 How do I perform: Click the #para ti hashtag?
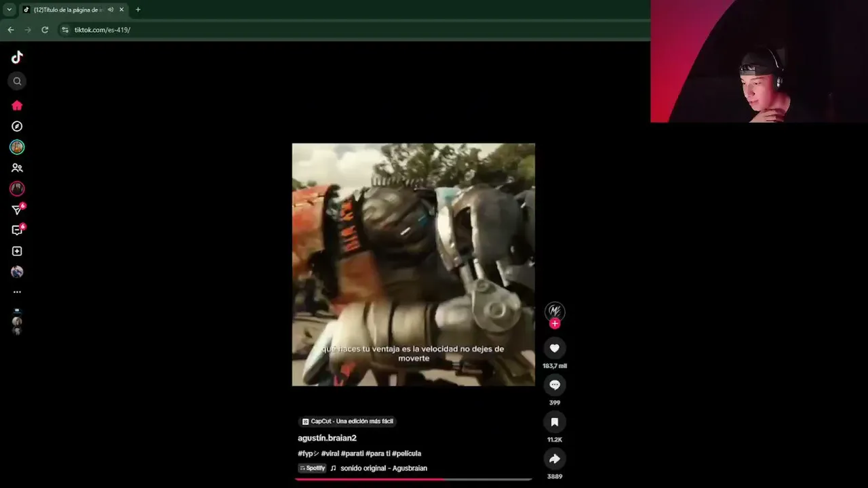[378, 453]
